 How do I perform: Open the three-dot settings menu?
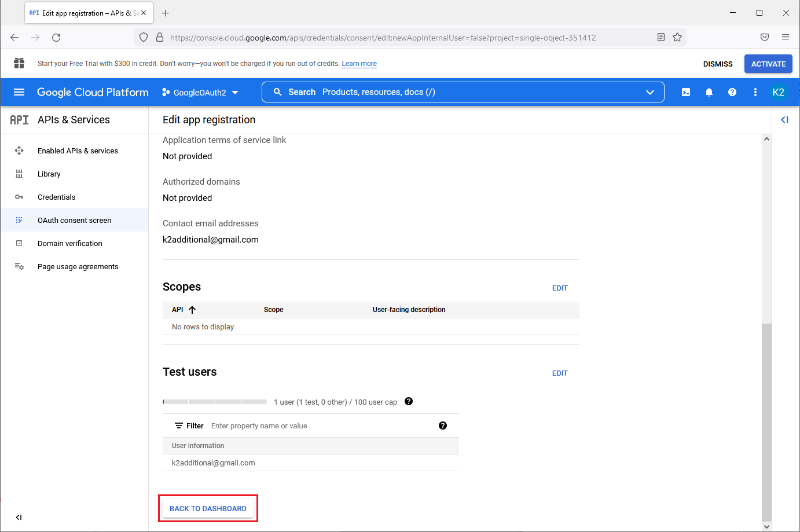coord(755,92)
